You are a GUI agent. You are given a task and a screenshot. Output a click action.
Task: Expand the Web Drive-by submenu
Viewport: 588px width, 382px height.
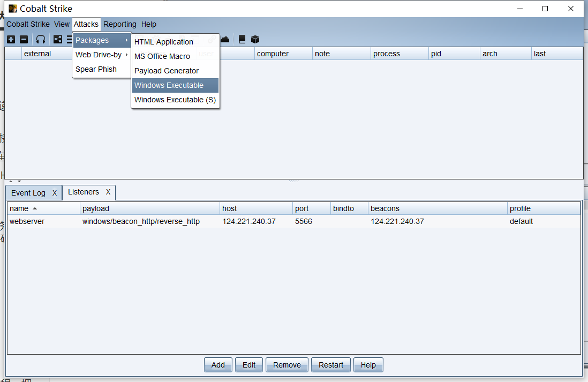pyautogui.click(x=102, y=55)
